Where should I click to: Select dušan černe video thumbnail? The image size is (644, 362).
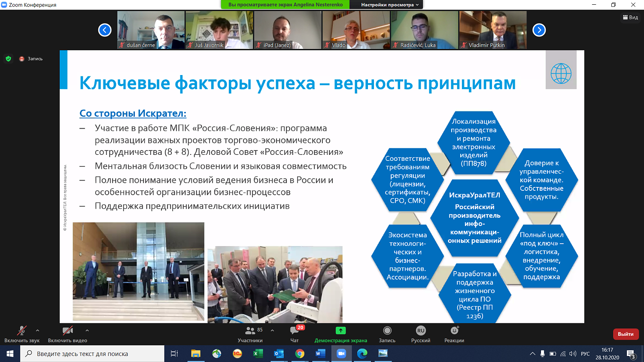point(151,30)
